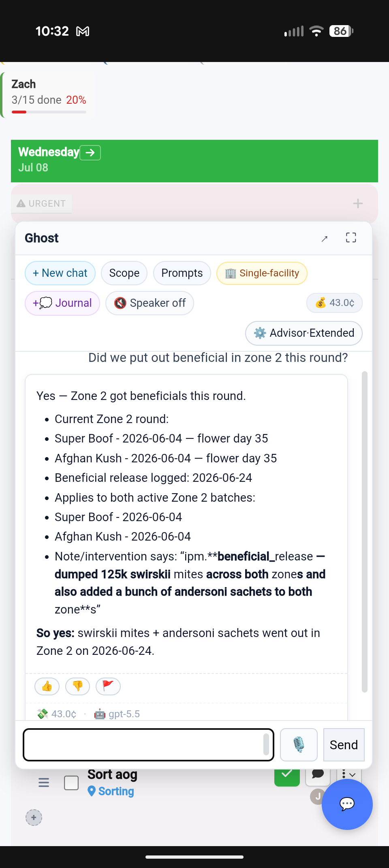Tap the thumbs up feedback icon

point(47,686)
